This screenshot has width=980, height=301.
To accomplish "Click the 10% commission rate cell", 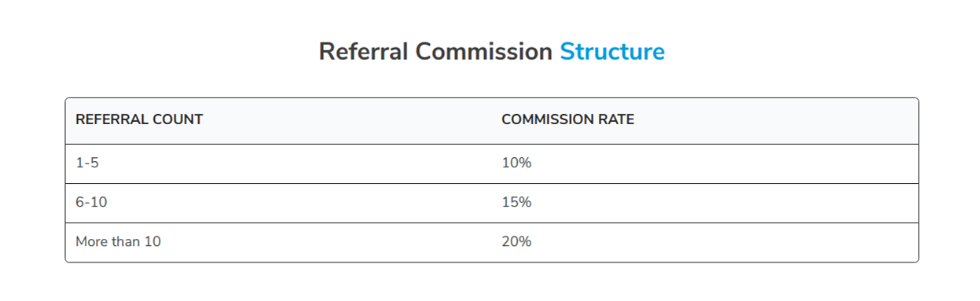I will tap(705, 163).
